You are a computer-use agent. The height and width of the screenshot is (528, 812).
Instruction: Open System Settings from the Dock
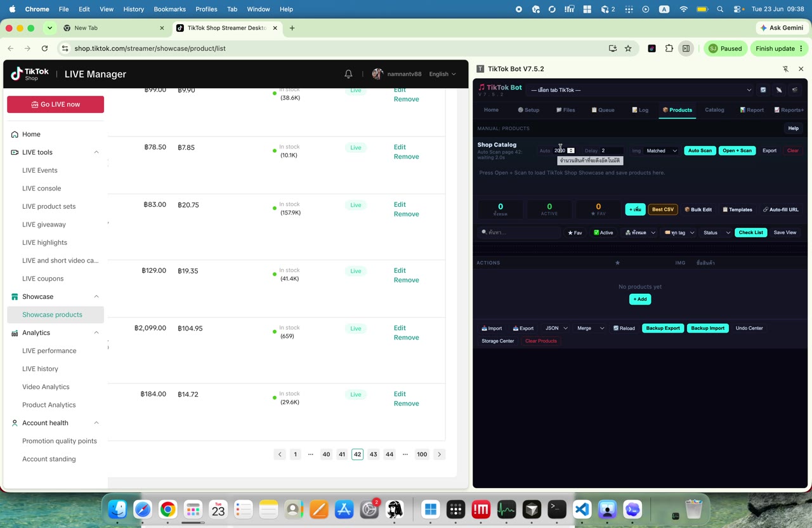369,509
